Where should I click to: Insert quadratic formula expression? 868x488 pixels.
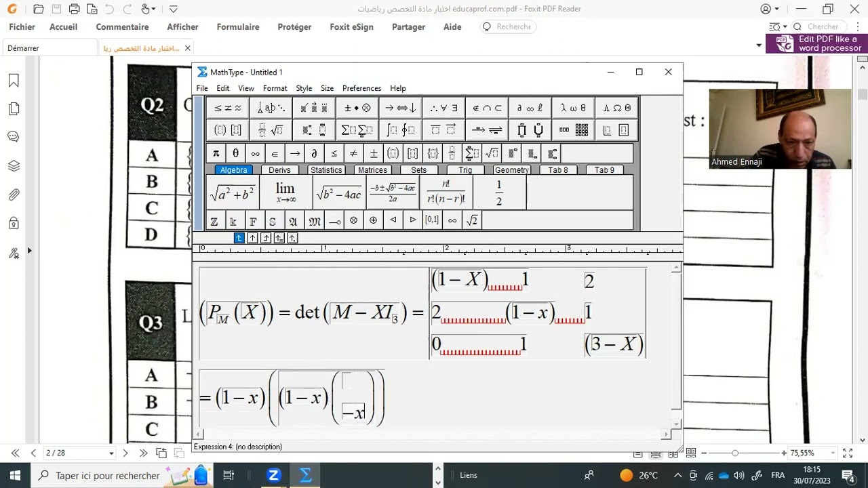point(393,193)
